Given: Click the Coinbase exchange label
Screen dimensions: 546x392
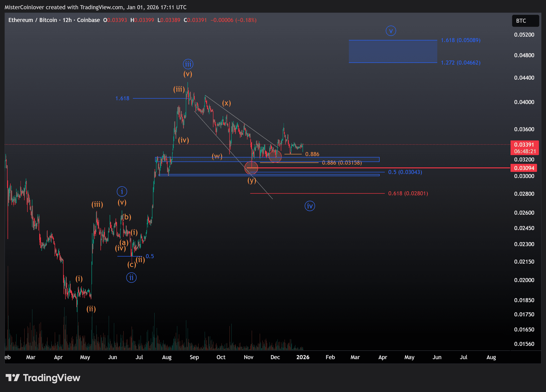Looking at the screenshot, I should tap(88, 20).
